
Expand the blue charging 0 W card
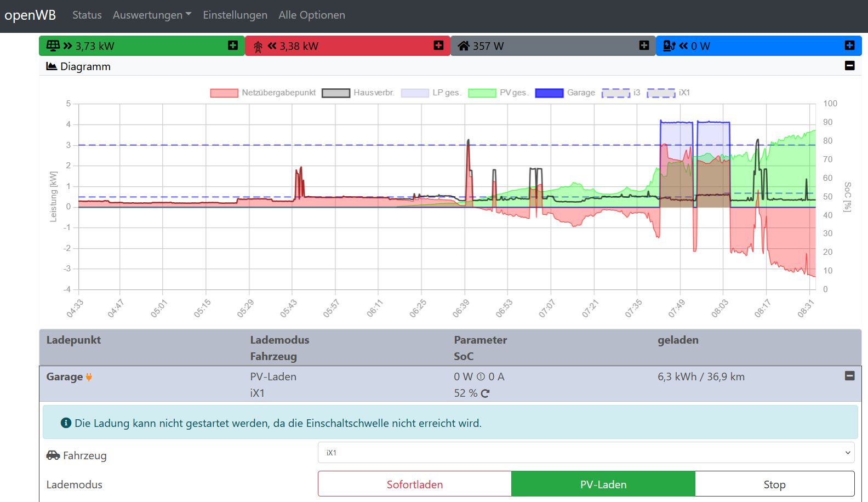click(x=849, y=45)
